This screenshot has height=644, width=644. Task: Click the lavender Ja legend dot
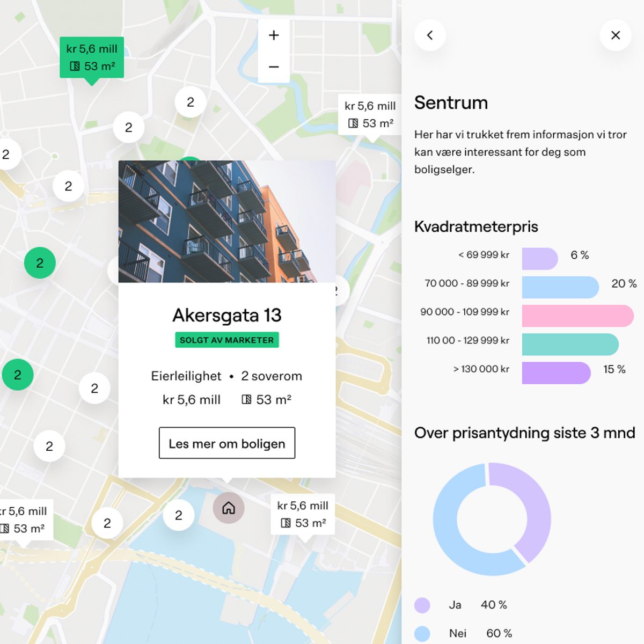pyautogui.click(x=422, y=605)
